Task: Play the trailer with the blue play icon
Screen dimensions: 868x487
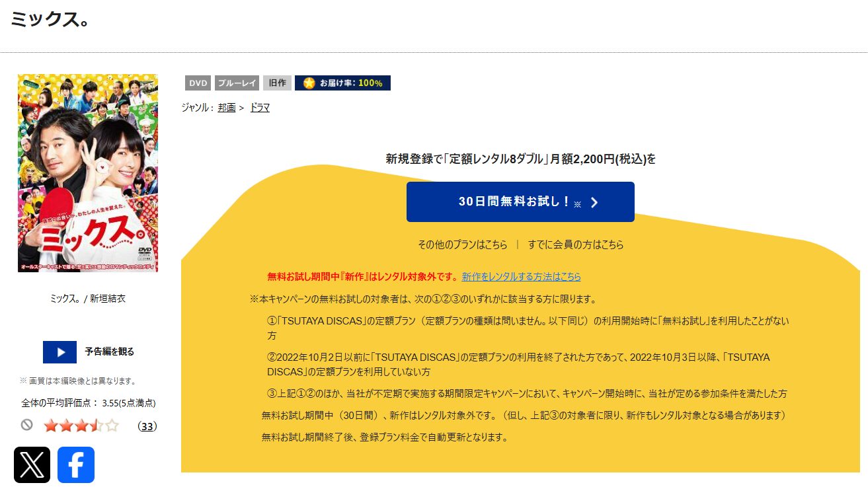Action: 60,352
